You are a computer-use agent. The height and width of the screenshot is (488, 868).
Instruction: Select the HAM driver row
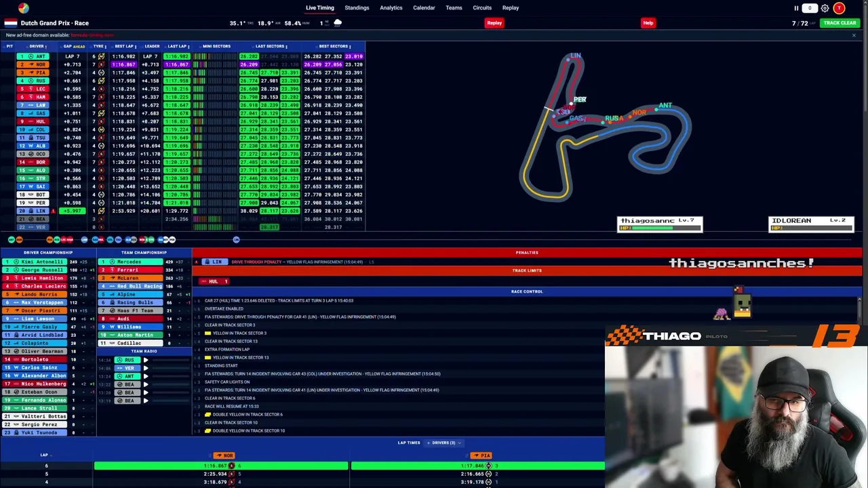[x=183, y=97]
